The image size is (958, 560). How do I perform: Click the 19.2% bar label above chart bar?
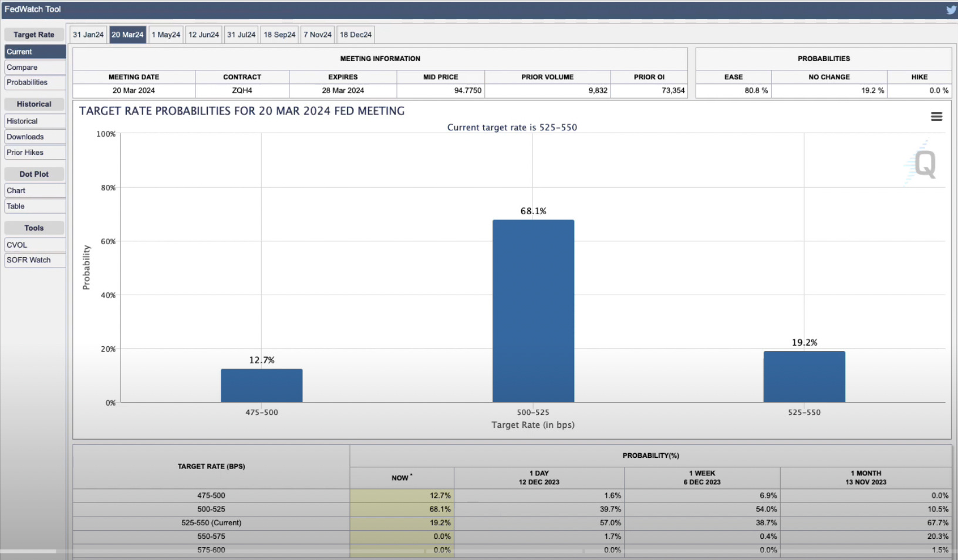pyautogui.click(x=804, y=343)
